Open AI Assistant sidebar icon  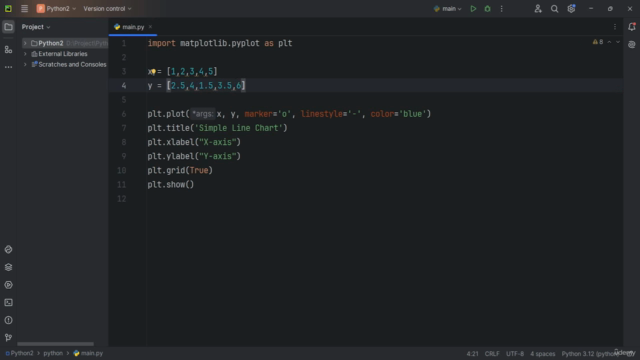pyautogui.click(x=632, y=44)
